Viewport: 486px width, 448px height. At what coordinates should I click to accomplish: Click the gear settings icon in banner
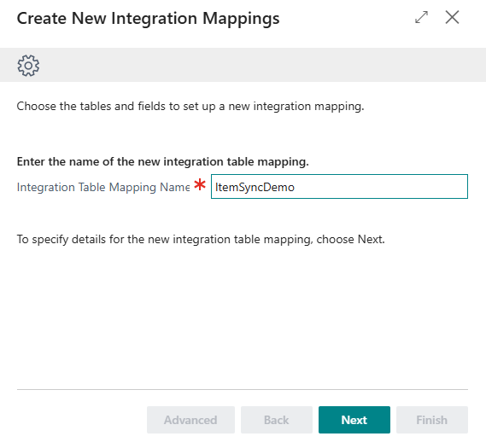pos(28,66)
